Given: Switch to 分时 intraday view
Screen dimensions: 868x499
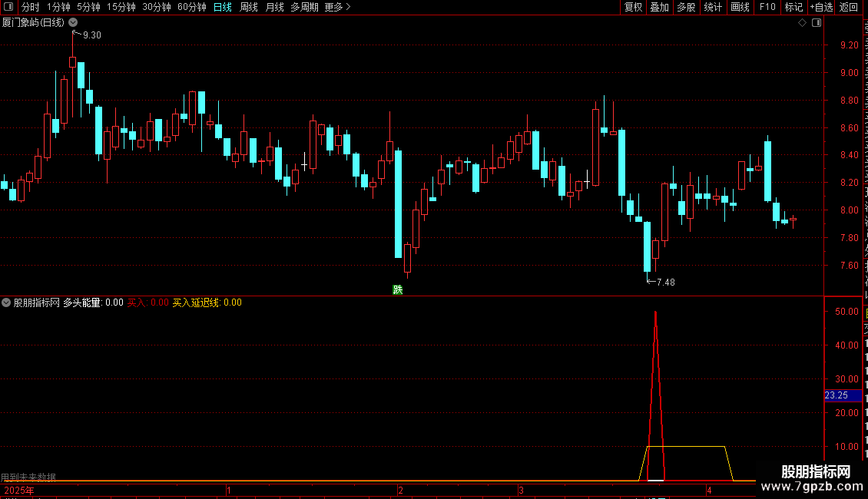Looking at the screenshot, I should coord(31,7).
